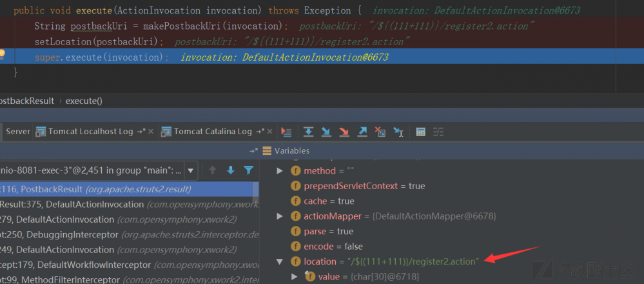Click the red Force Step Into icon

click(344, 132)
